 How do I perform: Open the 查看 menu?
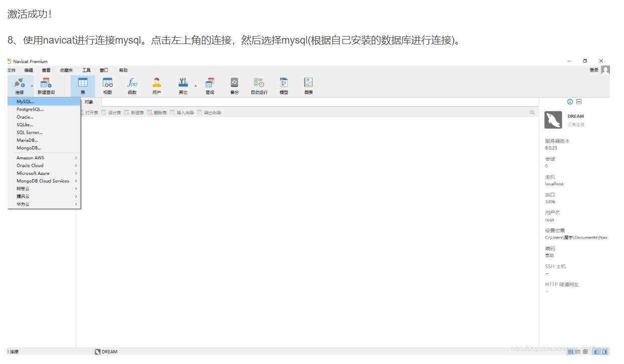coord(46,70)
